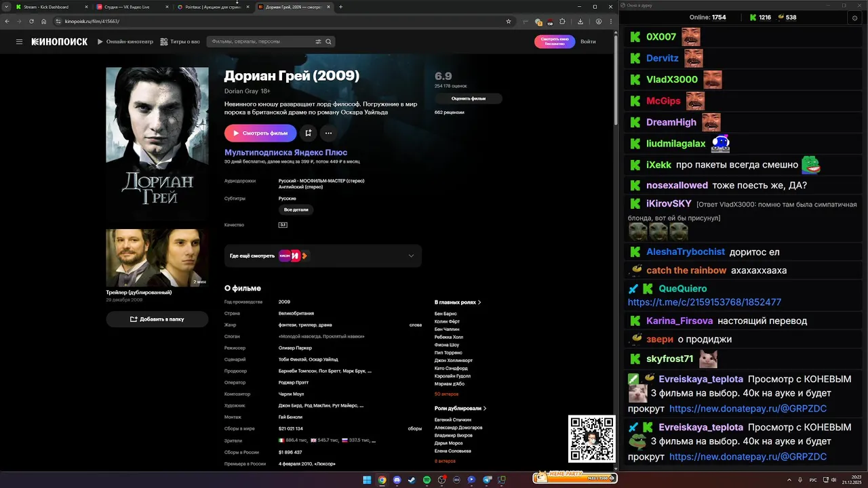Click Добавить в папку button
The height and width of the screenshot is (488, 868).
click(x=157, y=319)
